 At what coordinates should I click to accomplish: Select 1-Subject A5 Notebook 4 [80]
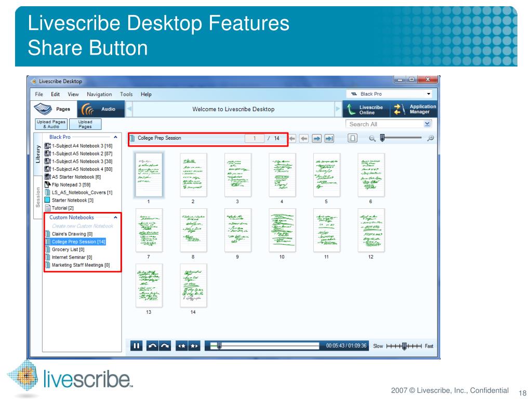pyautogui.click(x=78, y=169)
